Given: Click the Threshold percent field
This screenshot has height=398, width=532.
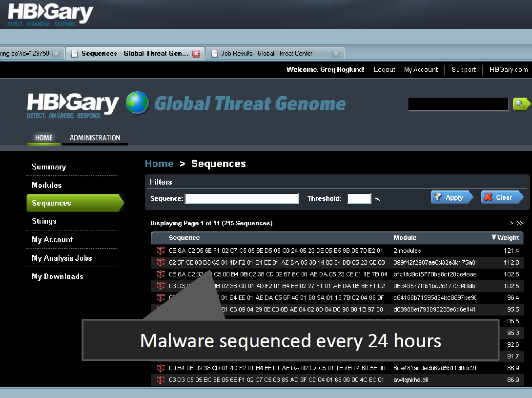Looking at the screenshot, I should click(x=359, y=199).
